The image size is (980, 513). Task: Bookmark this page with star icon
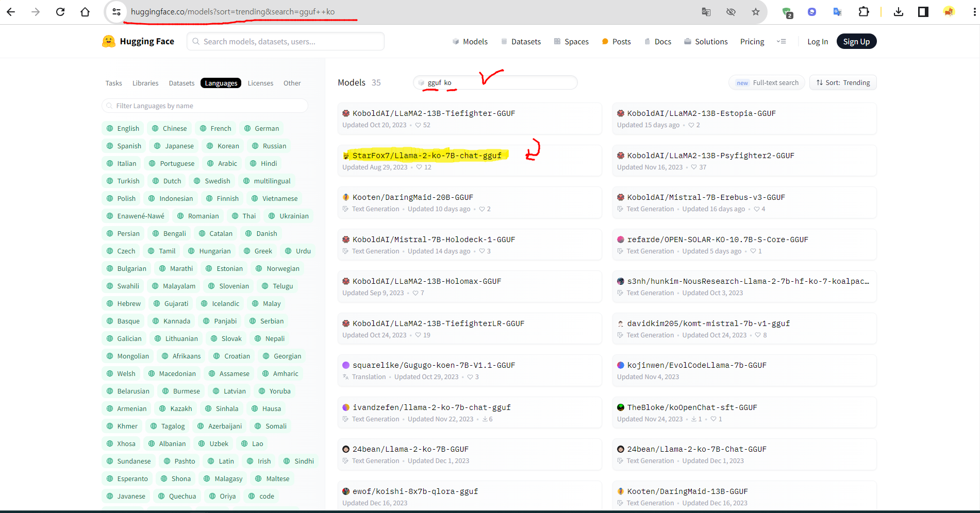[x=756, y=12]
